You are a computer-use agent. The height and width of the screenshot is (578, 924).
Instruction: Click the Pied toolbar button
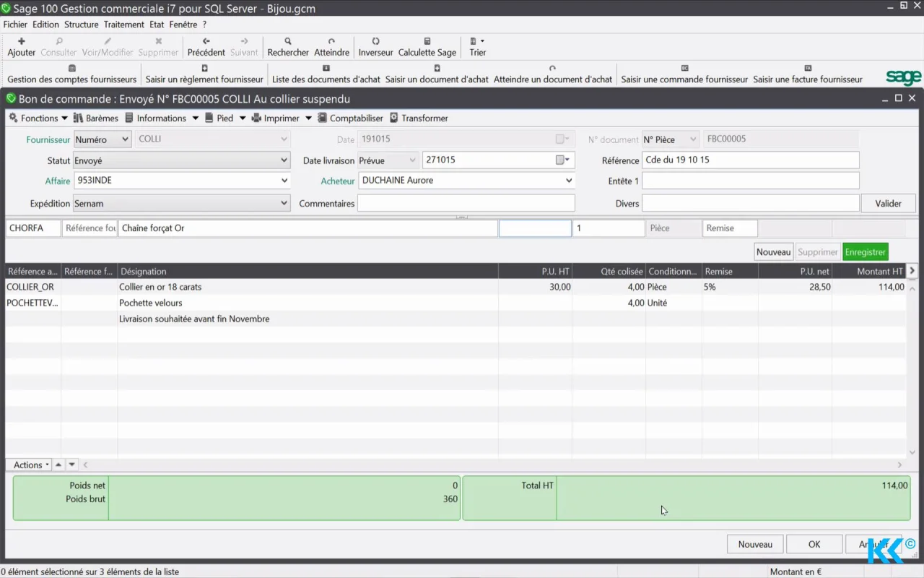[x=219, y=118]
